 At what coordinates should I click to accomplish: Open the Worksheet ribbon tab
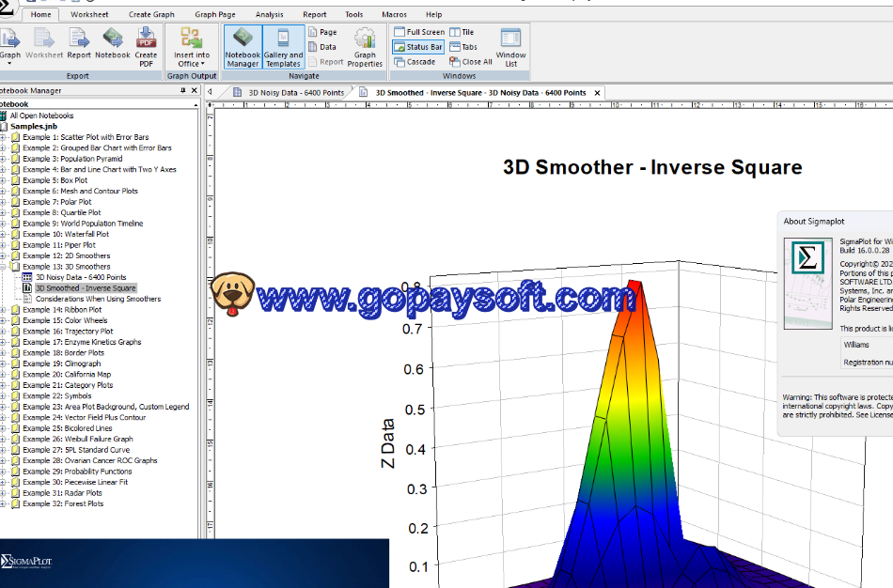tap(89, 14)
